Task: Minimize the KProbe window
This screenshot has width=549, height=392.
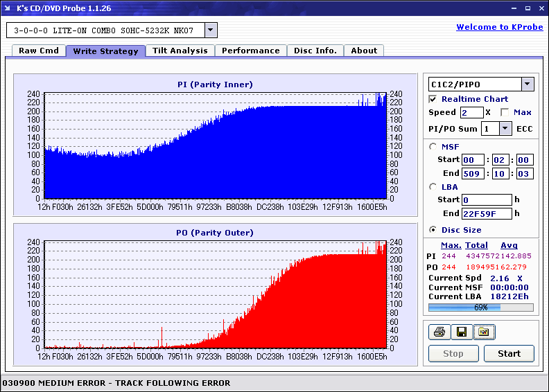Action: 514,8
